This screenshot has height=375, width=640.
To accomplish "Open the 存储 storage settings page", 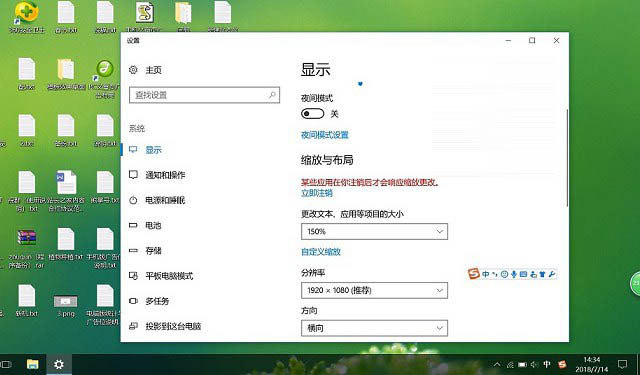I will (x=145, y=251).
